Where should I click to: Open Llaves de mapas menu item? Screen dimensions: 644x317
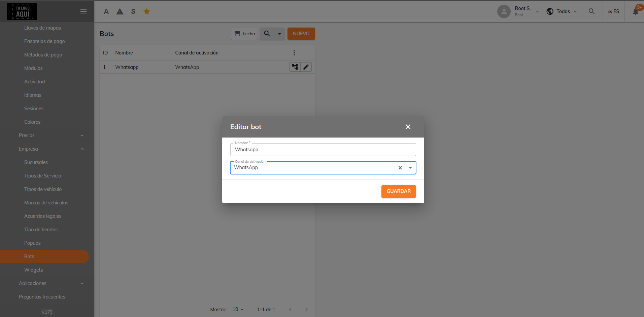point(42,28)
